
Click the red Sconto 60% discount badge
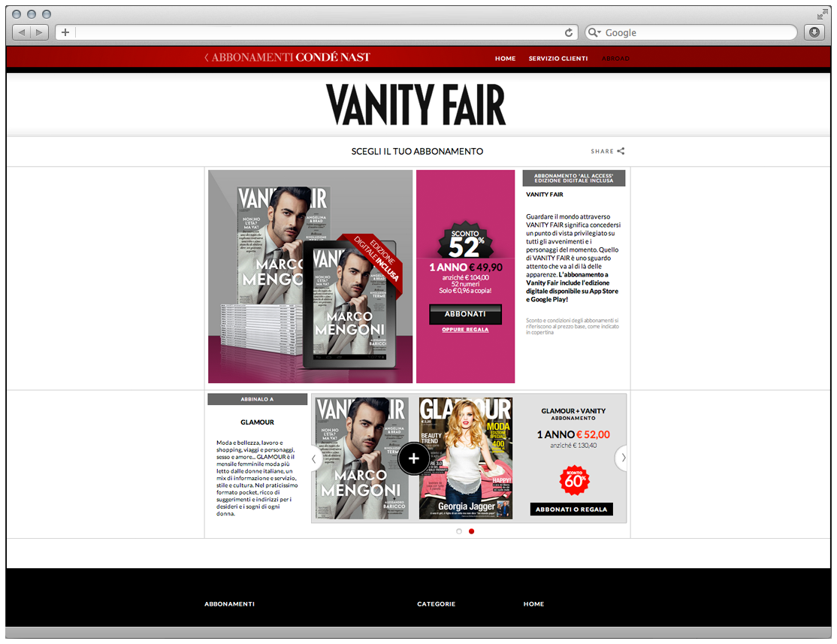pyautogui.click(x=574, y=480)
